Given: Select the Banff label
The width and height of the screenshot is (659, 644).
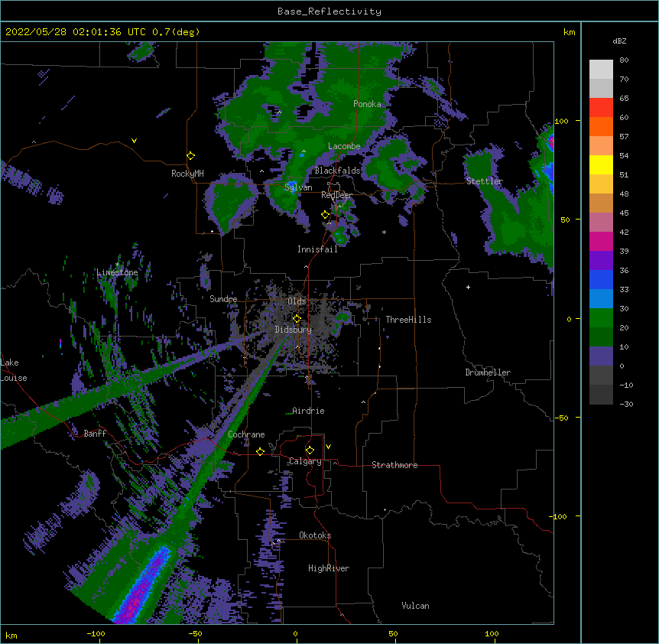Looking at the screenshot, I should 95,434.
